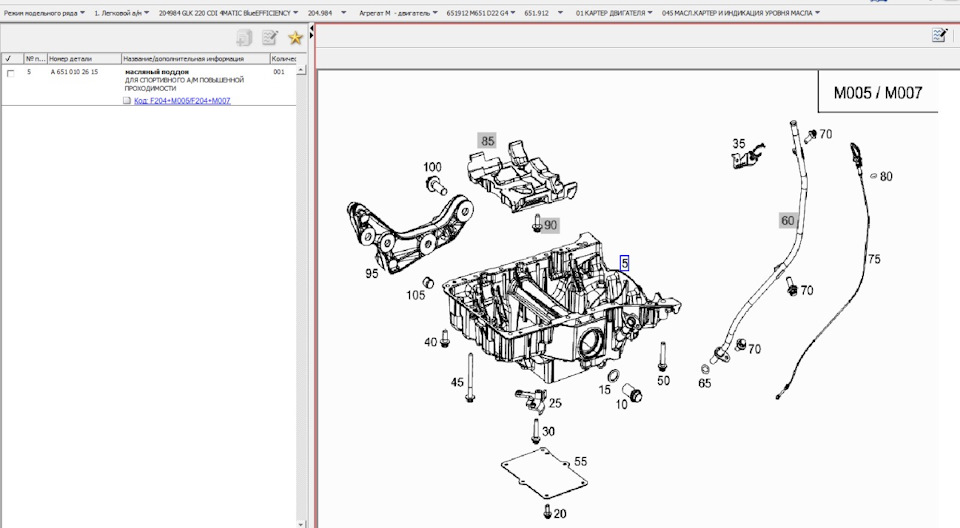Click the greyed copy-to-list icon
This screenshot has width=960, height=528.
[244, 38]
